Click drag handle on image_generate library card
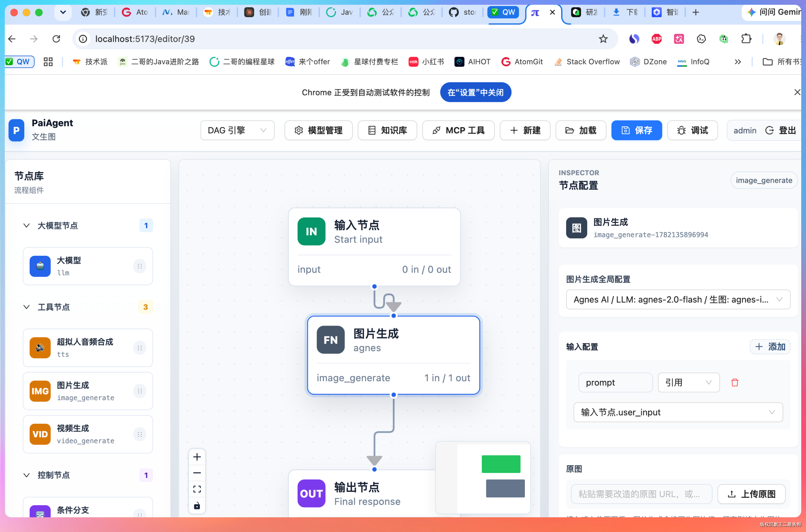 click(x=140, y=391)
